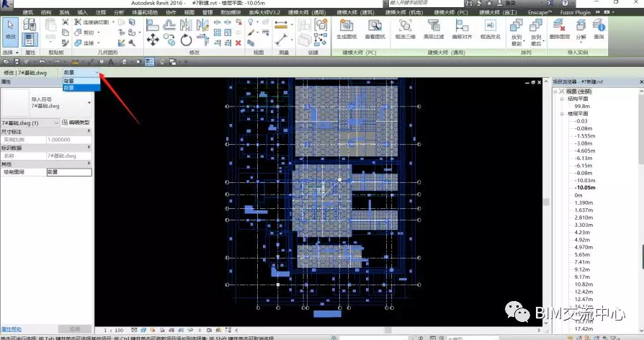Collapse the 尺寸标注 properties section
The width and height of the screenshot is (644, 340).
pos(89,131)
